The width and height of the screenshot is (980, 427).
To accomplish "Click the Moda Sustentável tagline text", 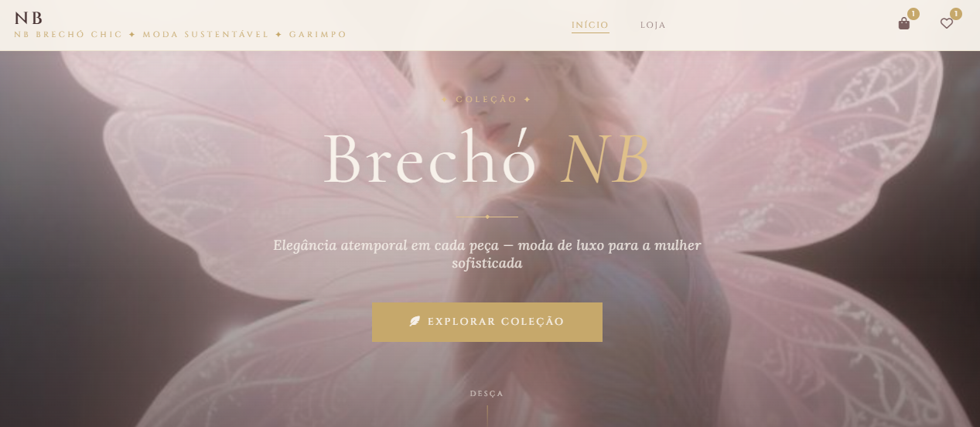I will 206,35.
